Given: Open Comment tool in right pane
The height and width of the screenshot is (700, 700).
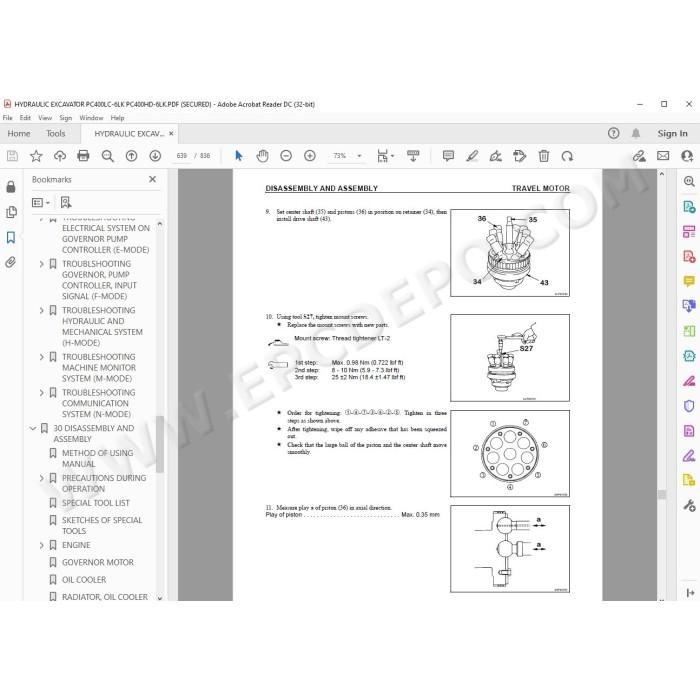Looking at the screenshot, I should (x=689, y=281).
